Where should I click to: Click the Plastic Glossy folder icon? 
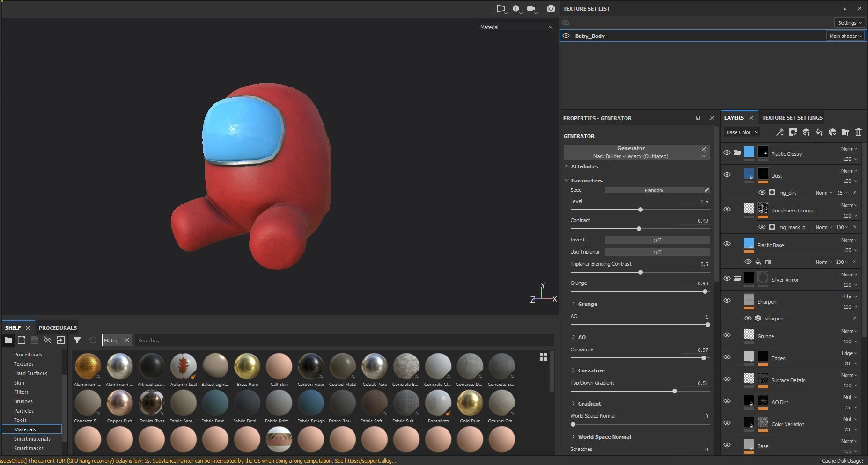pyautogui.click(x=737, y=153)
